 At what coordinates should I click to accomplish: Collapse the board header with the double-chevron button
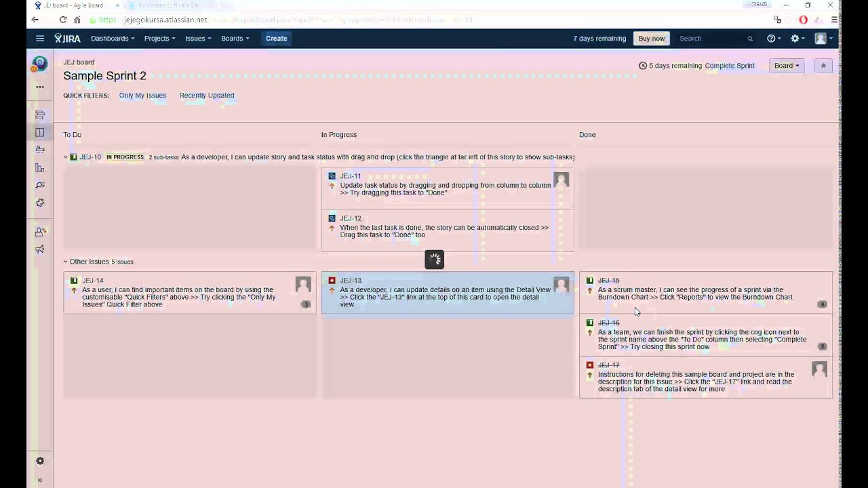(x=823, y=66)
